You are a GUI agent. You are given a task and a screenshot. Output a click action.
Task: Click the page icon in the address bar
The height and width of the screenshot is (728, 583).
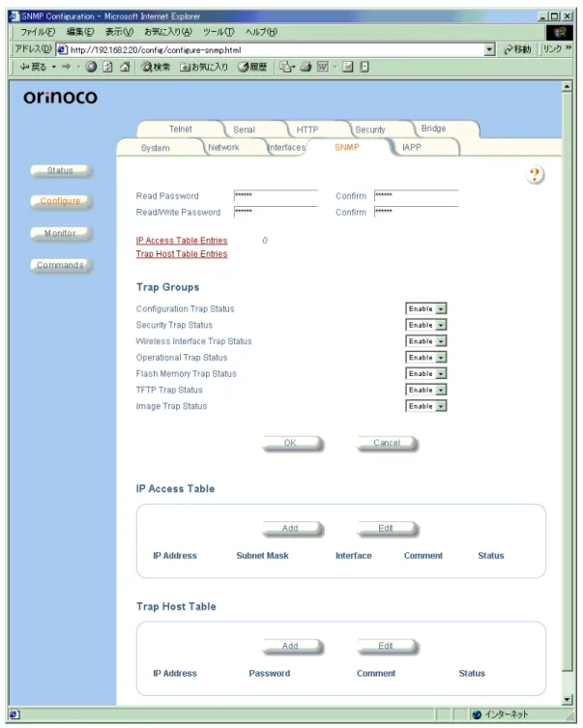tap(62, 49)
